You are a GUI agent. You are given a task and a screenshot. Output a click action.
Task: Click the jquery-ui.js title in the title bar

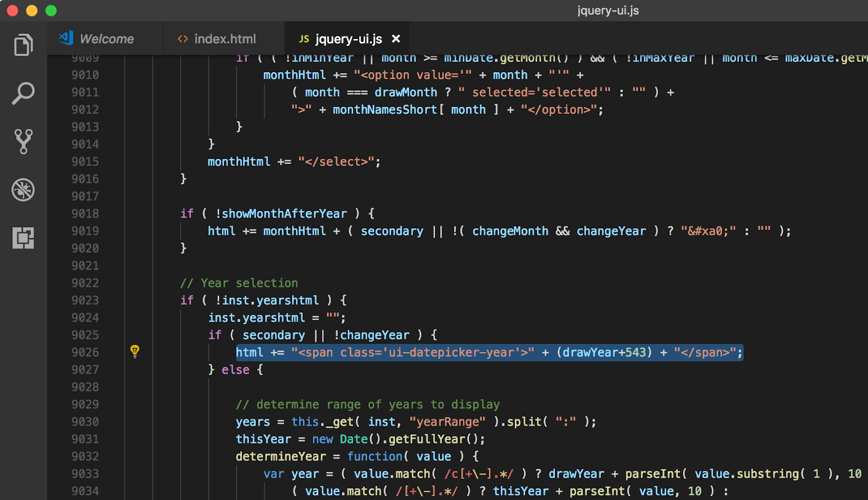[x=608, y=10]
